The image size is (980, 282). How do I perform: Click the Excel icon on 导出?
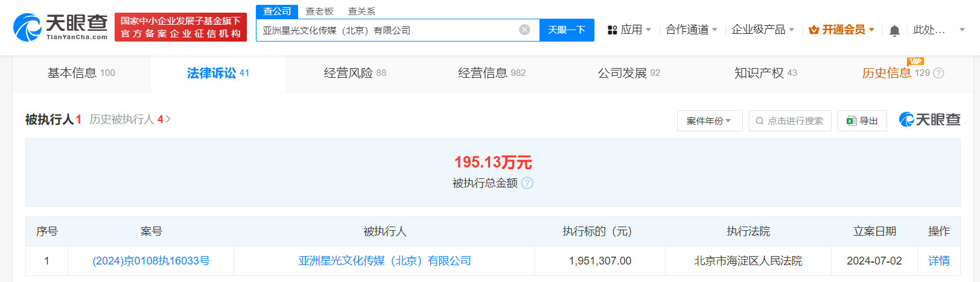[851, 121]
